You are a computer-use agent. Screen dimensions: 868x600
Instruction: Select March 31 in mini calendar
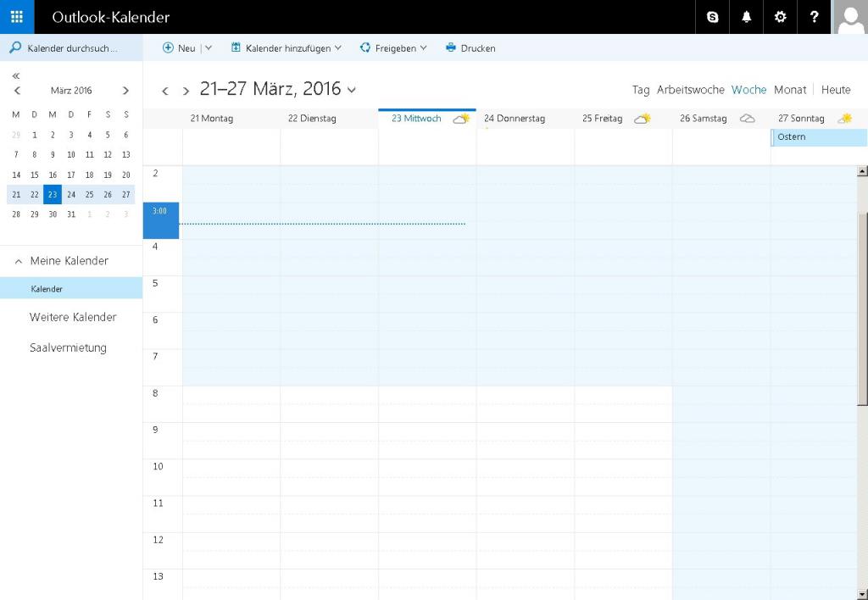pyautogui.click(x=71, y=214)
